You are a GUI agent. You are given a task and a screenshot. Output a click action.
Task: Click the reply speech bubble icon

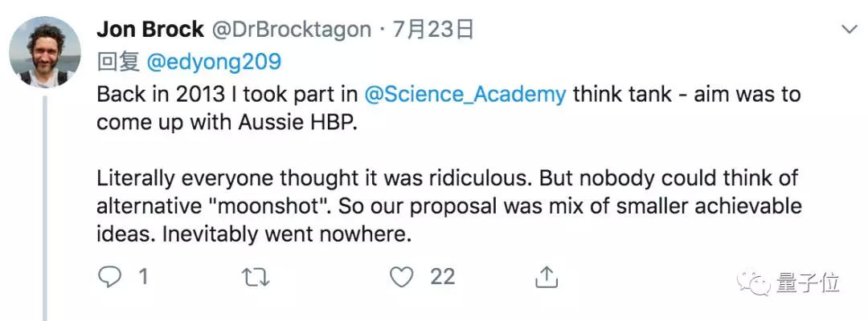pyautogui.click(x=109, y=278)
